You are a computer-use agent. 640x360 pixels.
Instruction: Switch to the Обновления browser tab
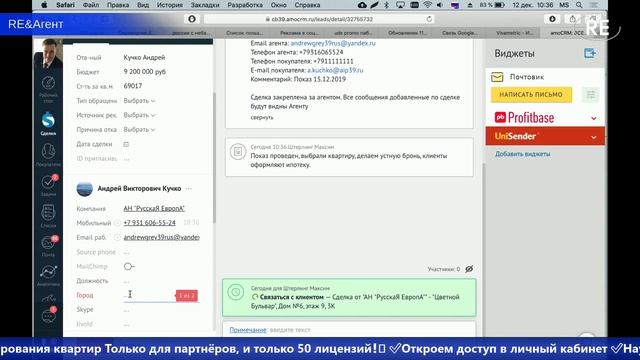(407, 33)
